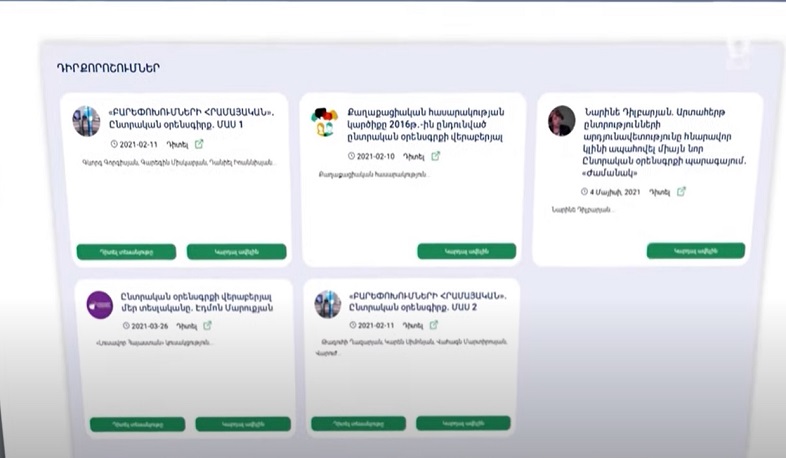
Task: Click the ՄԱՍ 1 card thumbnail image
Action: (87, 121)
